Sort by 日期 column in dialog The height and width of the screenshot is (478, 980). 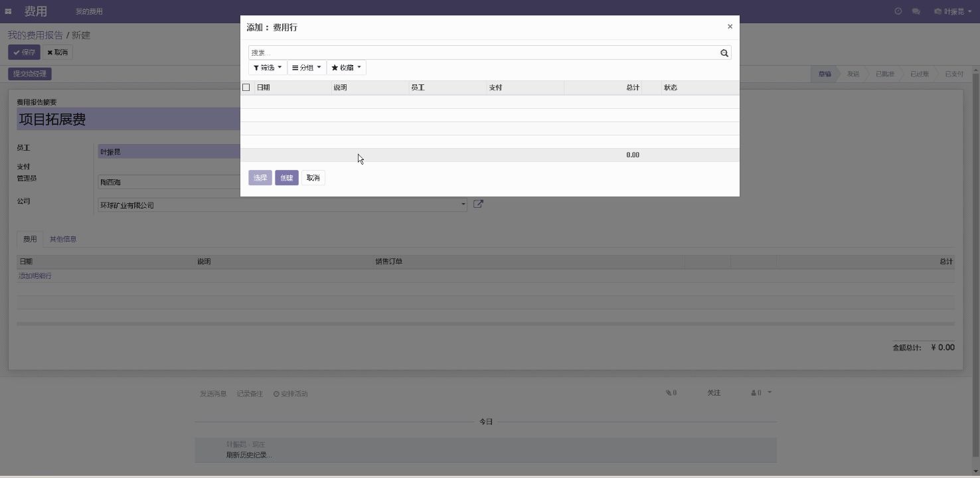tap(293, 88)
